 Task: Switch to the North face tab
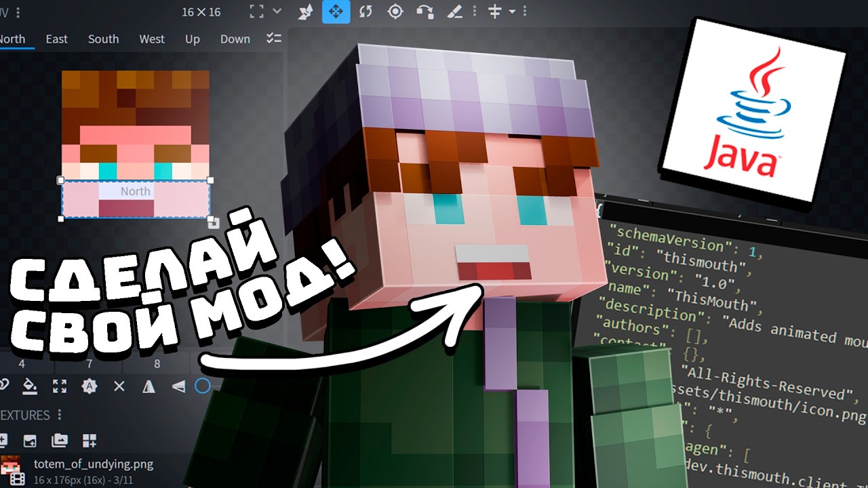point(12,39)
